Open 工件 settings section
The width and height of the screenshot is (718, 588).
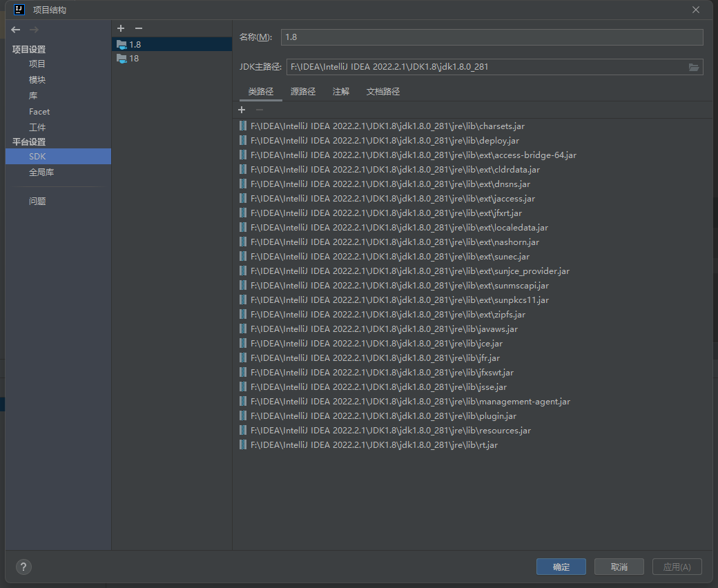[37, 128]
